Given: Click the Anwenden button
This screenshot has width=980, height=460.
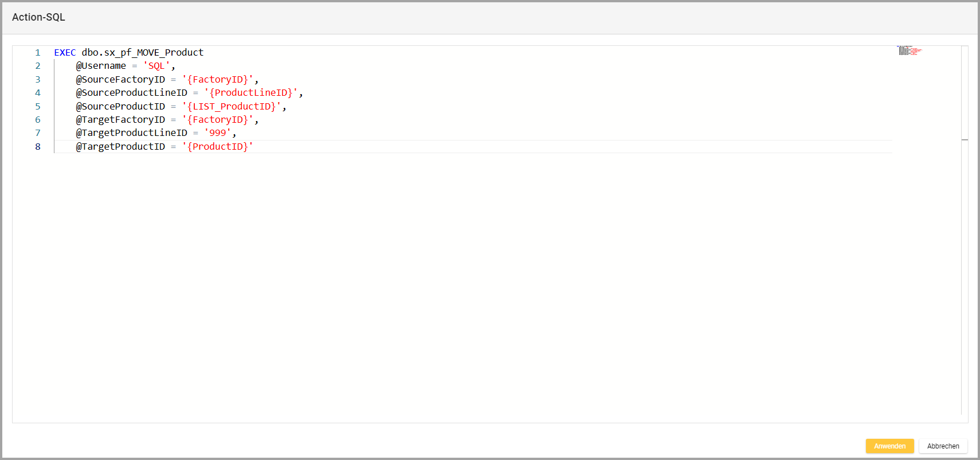Looking at the screenshot, I should [x=889, y=446].
